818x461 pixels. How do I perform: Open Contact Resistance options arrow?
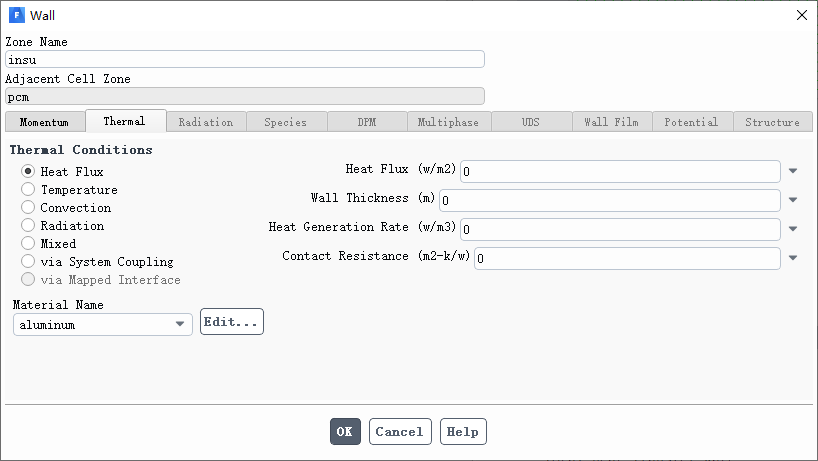coord(793,258)
